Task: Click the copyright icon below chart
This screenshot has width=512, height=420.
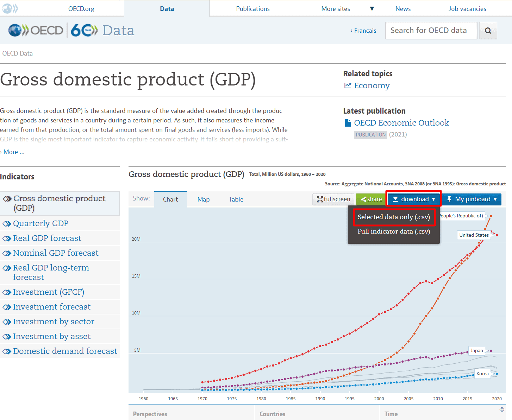Action: pyautogui.click(x=501, y=409)
